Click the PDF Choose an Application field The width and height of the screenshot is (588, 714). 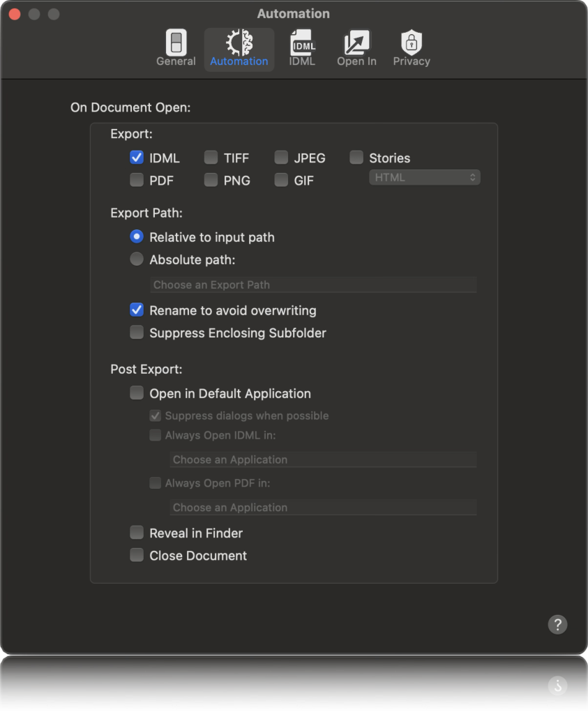point(324,508)
